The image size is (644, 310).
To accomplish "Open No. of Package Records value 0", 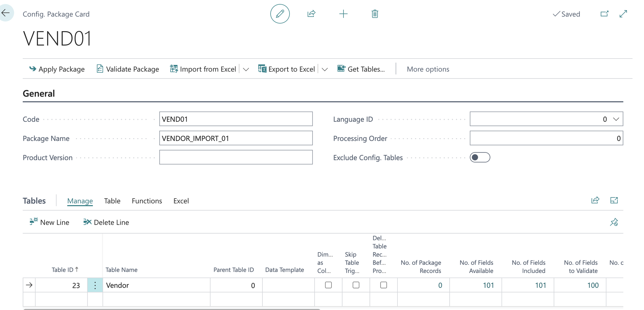I will pos(440,285).
